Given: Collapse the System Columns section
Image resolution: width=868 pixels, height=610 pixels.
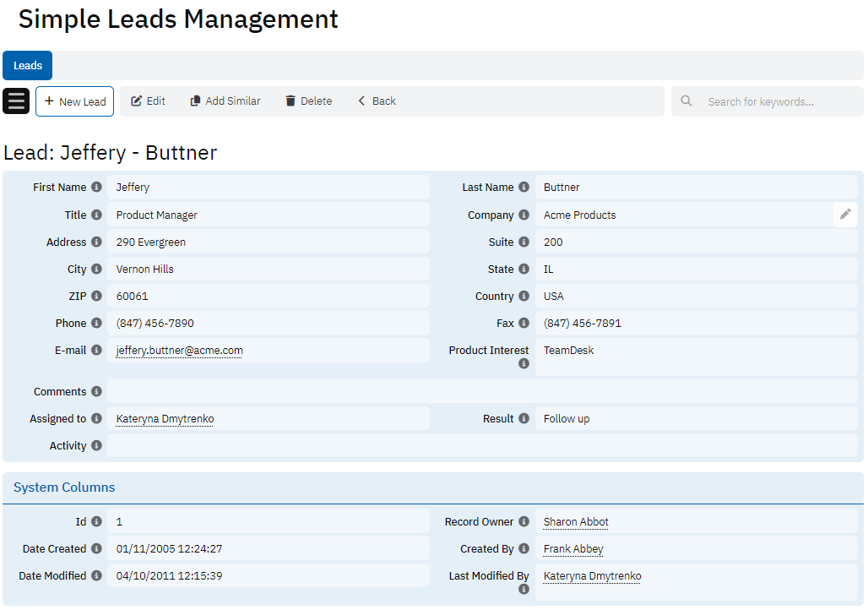Looking at the screenshot, I should [64, 487].
